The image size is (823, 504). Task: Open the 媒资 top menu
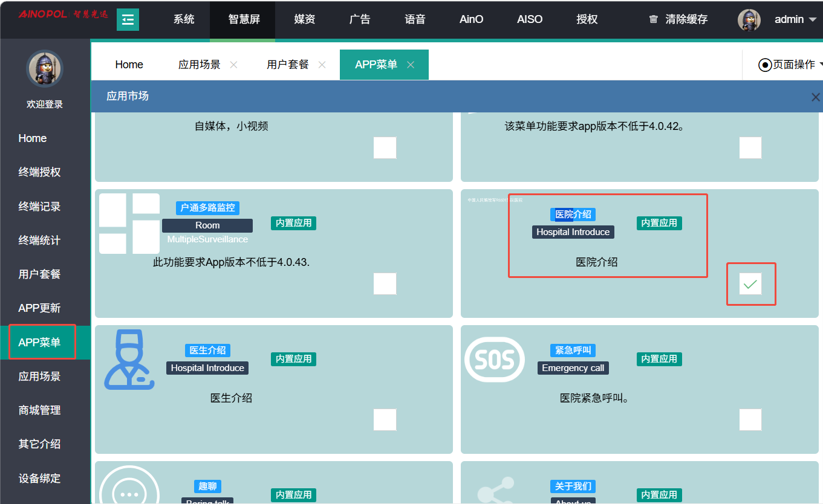click(305, 19)
